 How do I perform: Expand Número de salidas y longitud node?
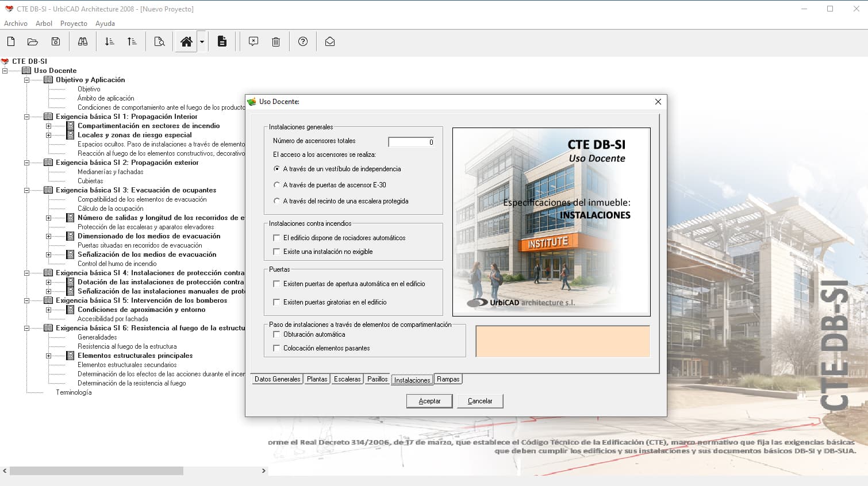coord(48,218)
